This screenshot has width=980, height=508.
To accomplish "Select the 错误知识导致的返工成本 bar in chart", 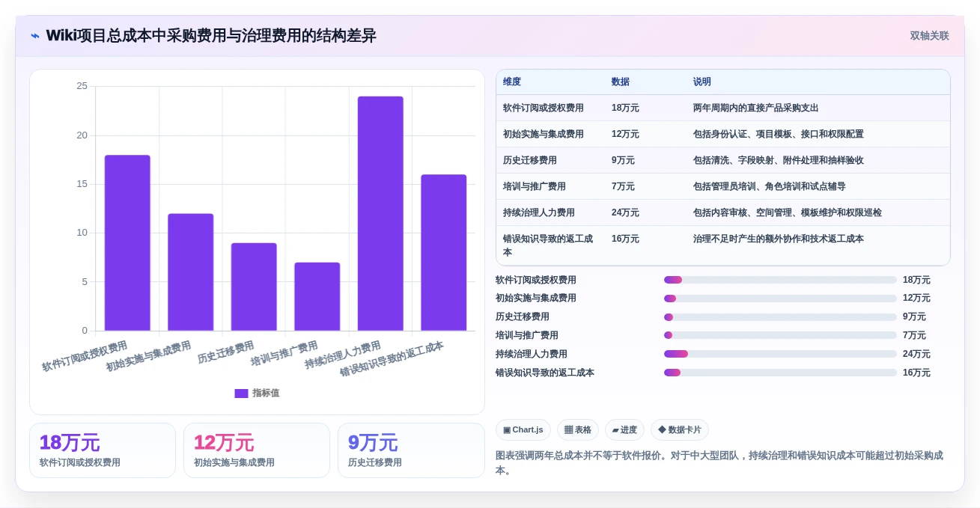I will [x=443, y=252].
